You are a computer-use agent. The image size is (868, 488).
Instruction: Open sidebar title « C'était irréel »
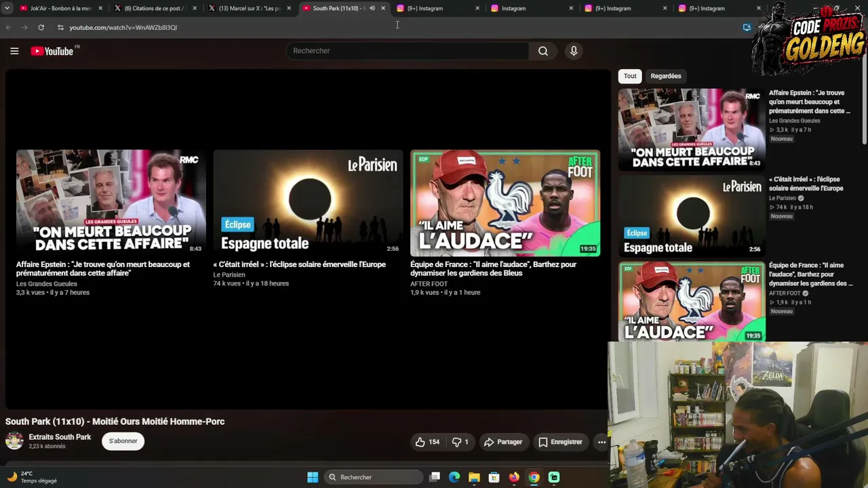[806, 184]
